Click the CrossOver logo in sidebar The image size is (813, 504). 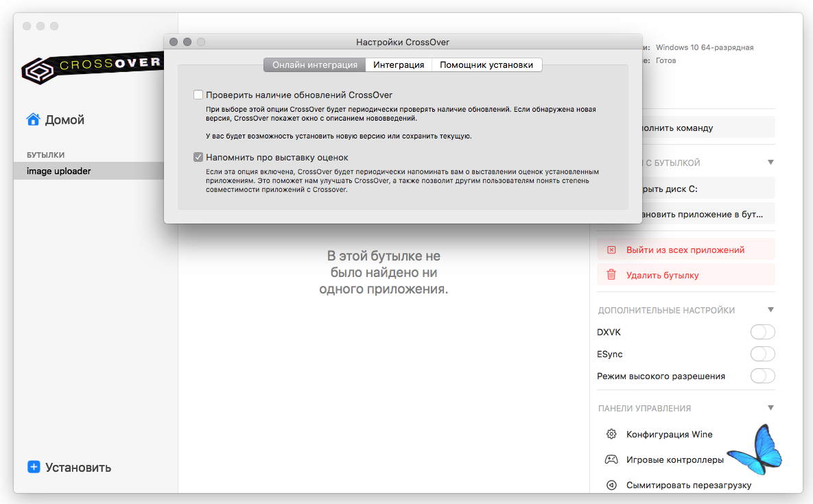[93, 67]
